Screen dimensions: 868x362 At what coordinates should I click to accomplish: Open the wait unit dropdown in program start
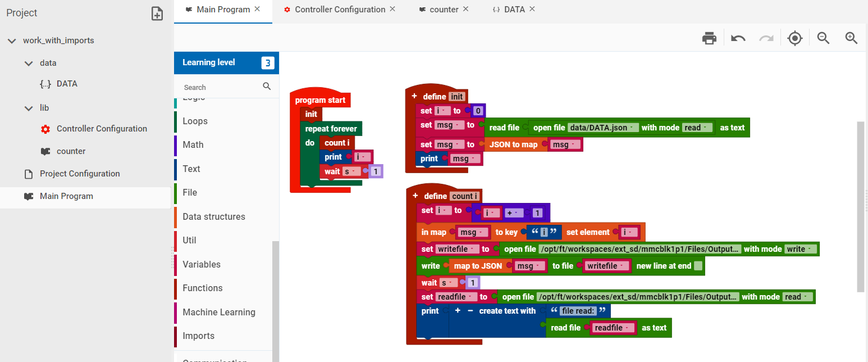(352, 171)
